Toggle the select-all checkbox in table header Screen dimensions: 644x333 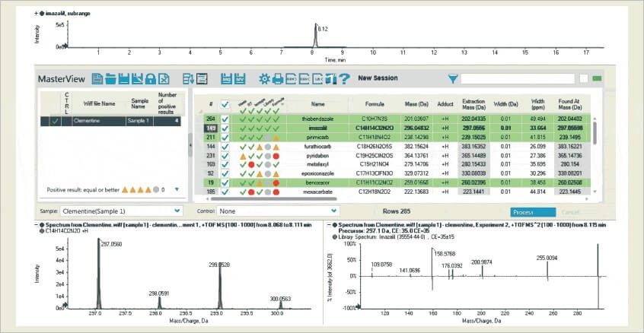tap(224, 104)
